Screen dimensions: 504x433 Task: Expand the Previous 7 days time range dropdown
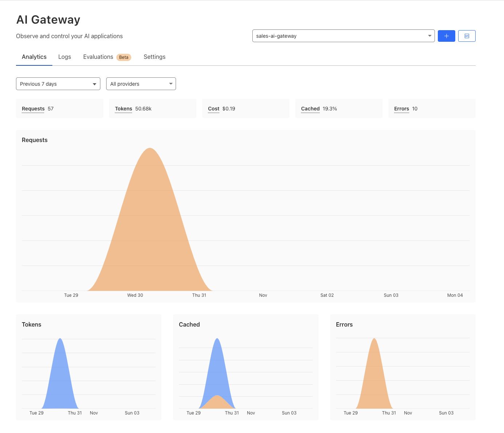58,84
